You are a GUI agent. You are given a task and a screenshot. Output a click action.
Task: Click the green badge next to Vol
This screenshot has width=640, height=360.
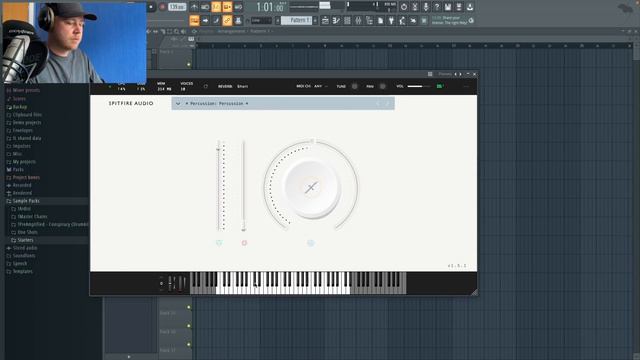click(440, 87)
